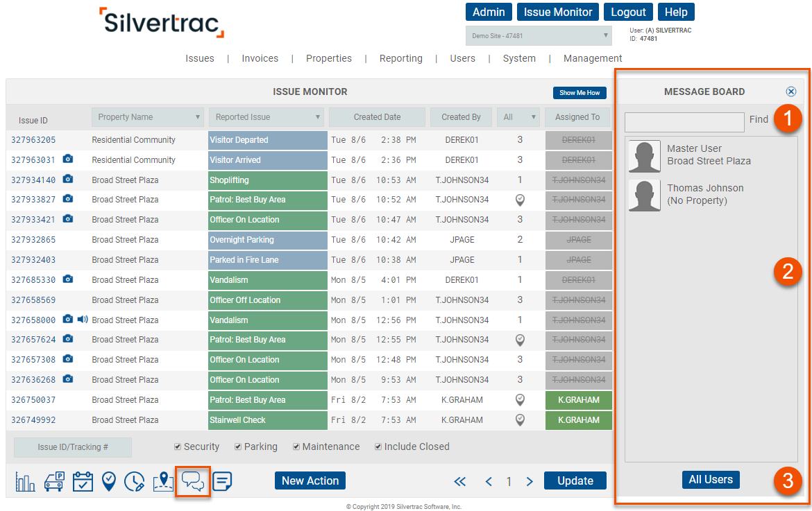This screenshot has width=812, height=511.
Task: Click the Show Me How button
Action: 580,93
